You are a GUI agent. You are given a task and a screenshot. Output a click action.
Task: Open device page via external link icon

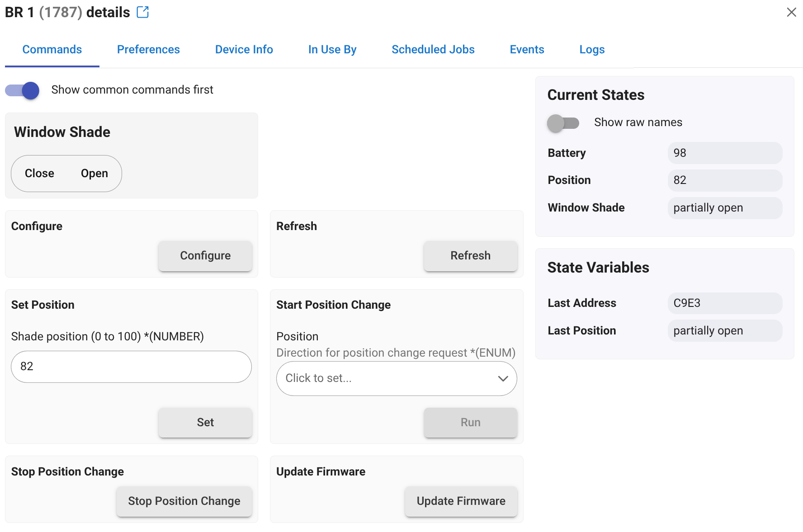(x=142, y=12)
